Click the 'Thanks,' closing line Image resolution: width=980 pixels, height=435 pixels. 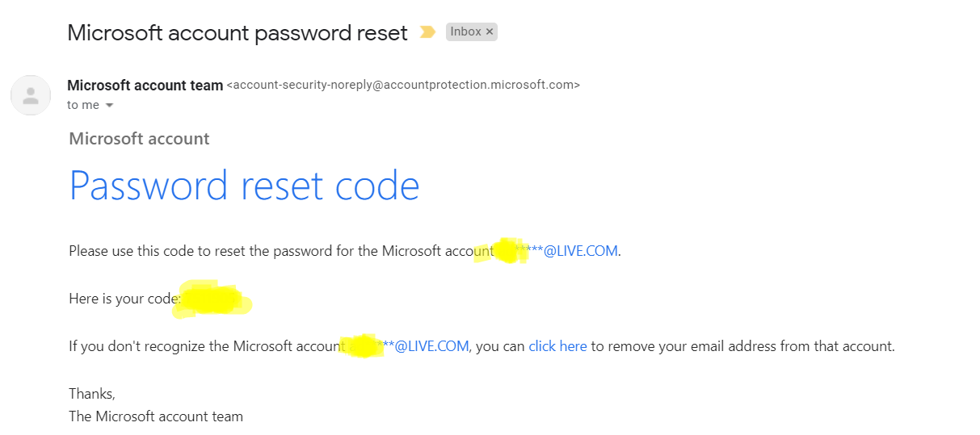(92, 394)
